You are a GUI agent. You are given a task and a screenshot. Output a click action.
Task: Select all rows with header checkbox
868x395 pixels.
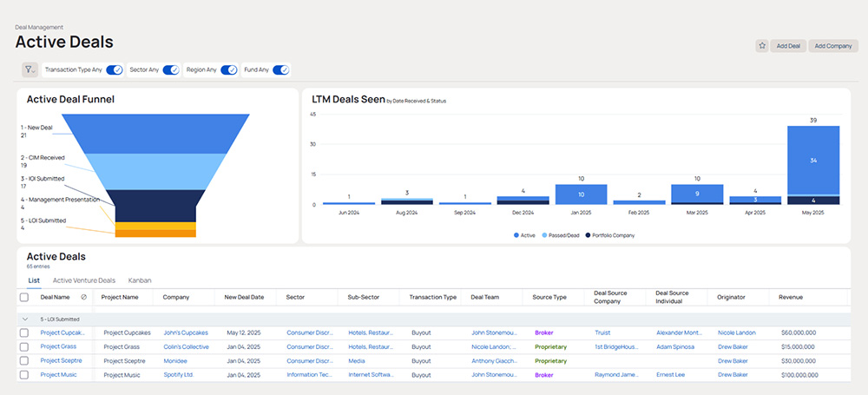[x=24, y=297]
